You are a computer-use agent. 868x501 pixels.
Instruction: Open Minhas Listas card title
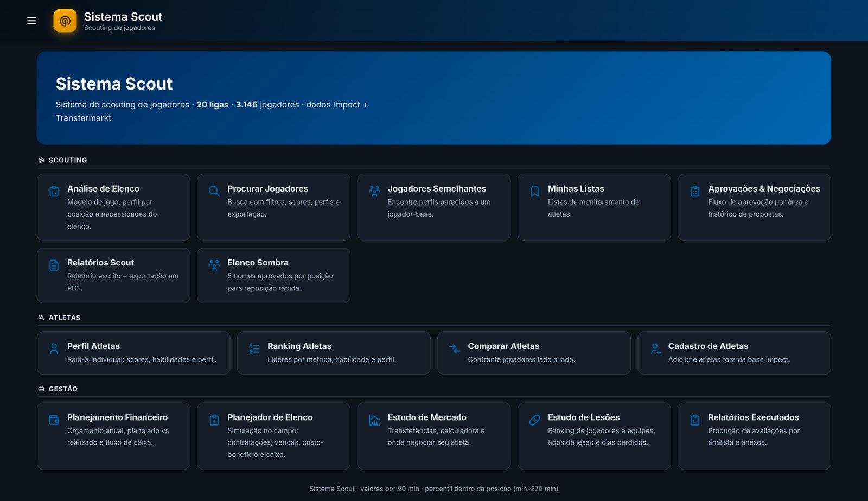(x=576, y=188)
